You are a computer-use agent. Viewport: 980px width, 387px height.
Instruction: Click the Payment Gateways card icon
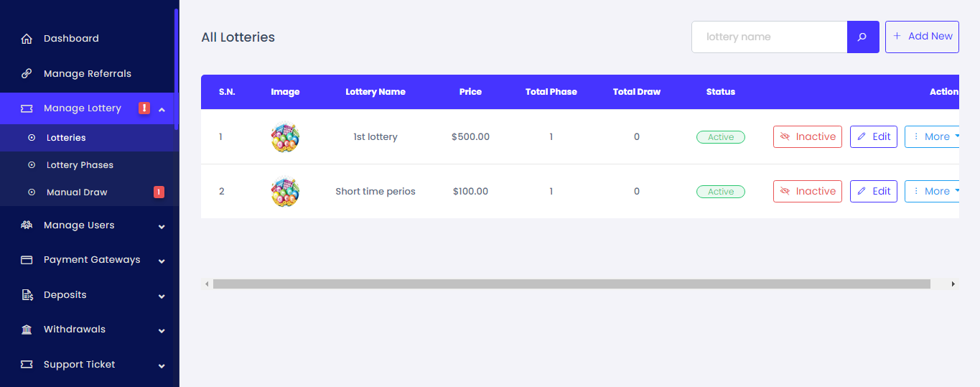pyautogui.click(x=27, y=260)
